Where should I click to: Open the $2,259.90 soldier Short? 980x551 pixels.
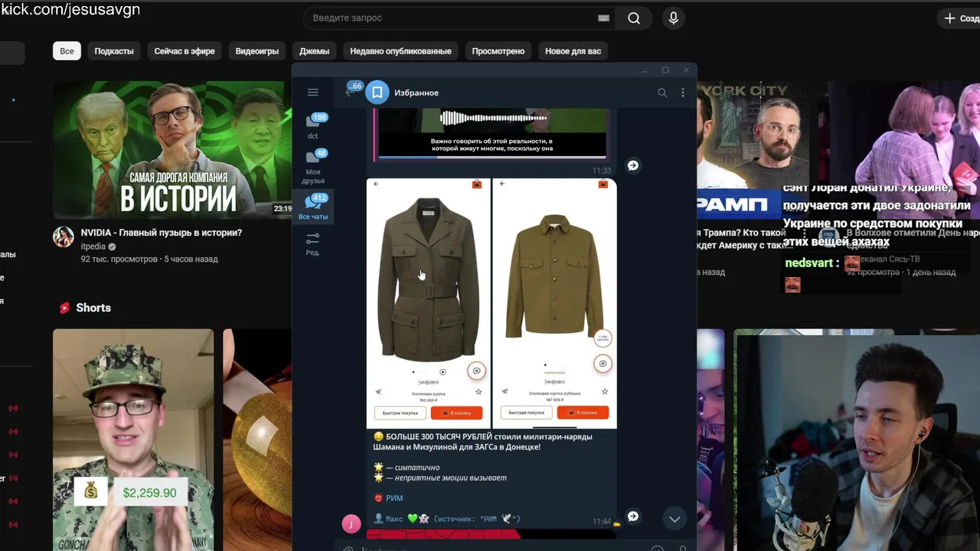133,439
